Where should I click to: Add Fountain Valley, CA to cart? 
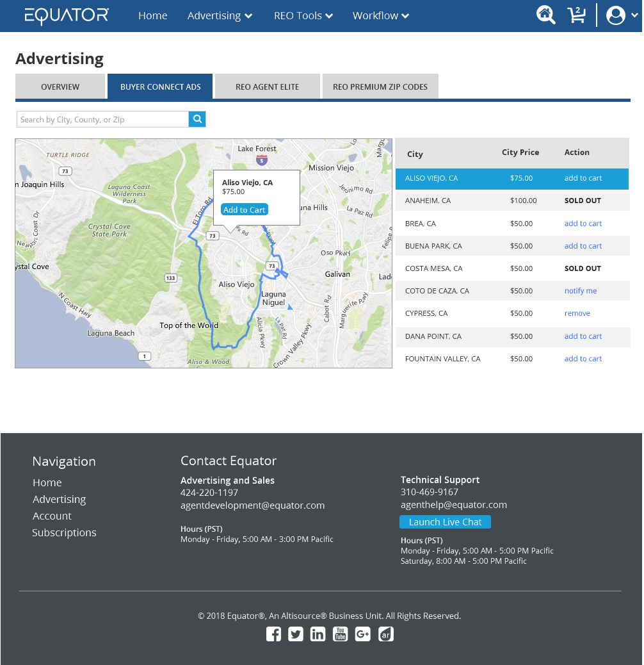pyautogui.click(x=583, y=359)
